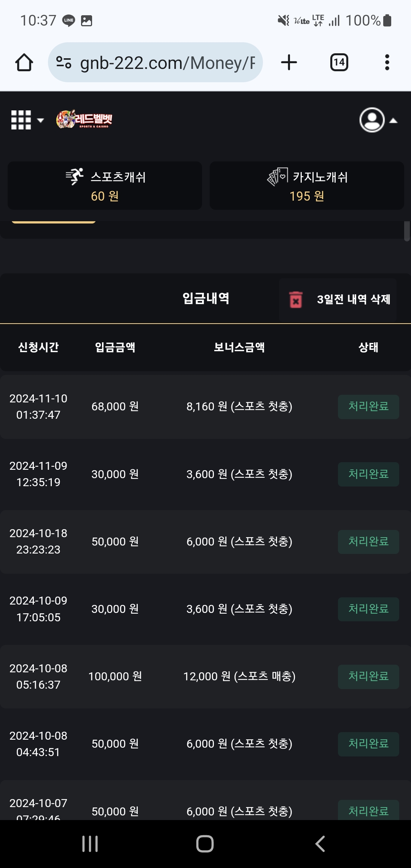Open the browser three-dot menu
Screen dimensions: 411x868
click(387, 62)
